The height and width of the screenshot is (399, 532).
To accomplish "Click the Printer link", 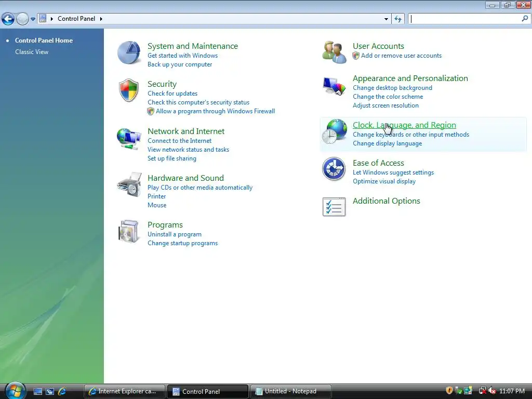I will click(x=156, y=196).
